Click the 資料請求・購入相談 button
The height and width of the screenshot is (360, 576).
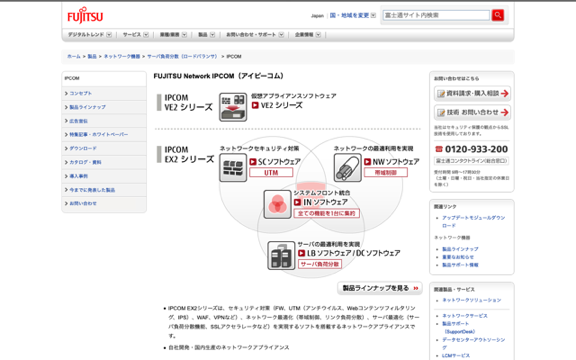point(472,93)
